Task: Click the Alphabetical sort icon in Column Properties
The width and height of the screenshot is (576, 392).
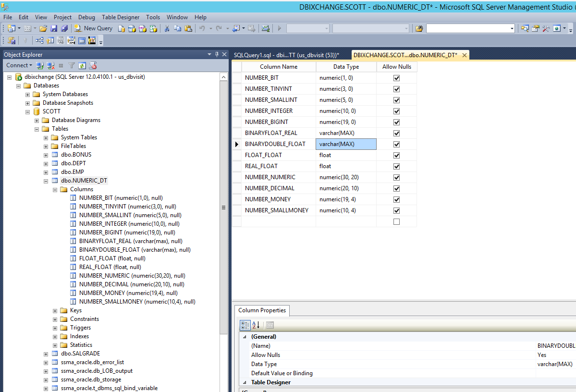Action: (256, 325)
